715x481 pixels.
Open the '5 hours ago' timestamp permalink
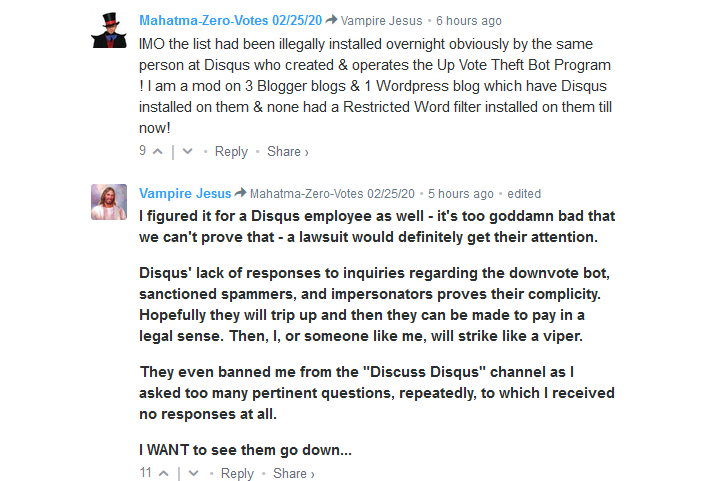click(x=461, y=194)
